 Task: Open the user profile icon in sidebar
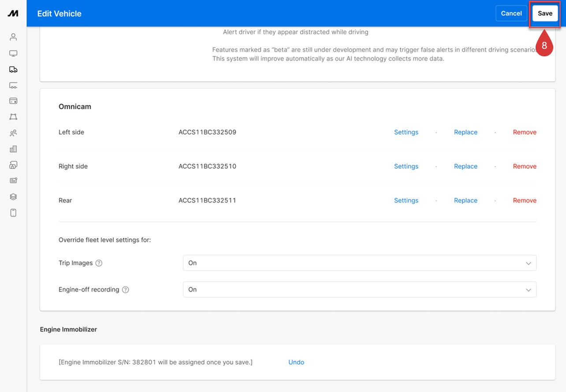coord(13,37)
